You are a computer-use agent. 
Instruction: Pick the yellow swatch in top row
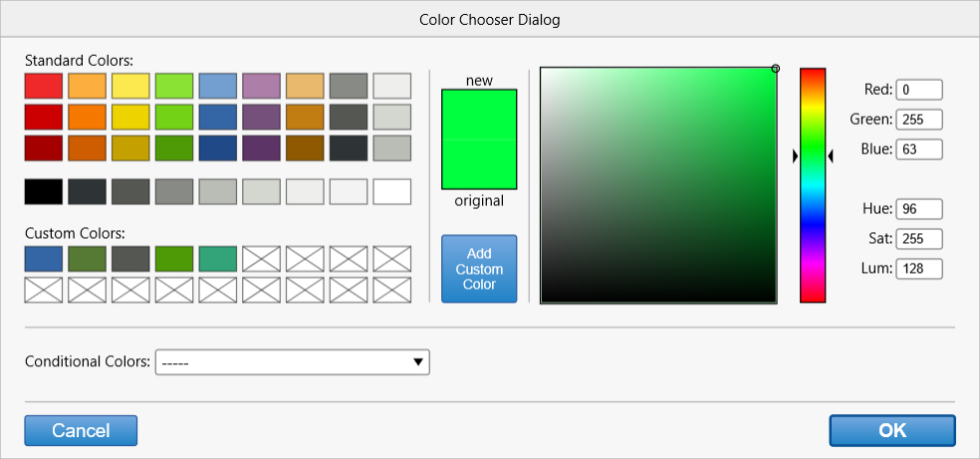click(x=130, y=86)
